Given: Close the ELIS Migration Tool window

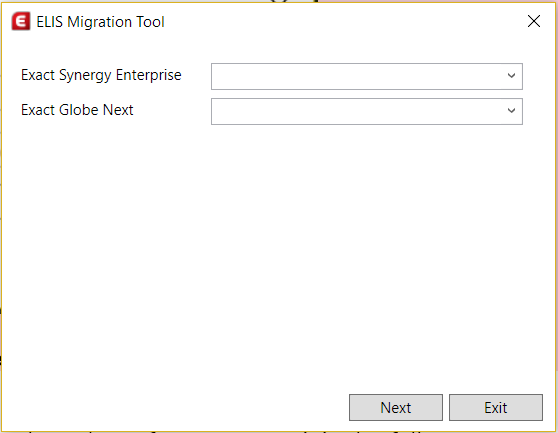Looking at the screenshot, I should [534, 21].
